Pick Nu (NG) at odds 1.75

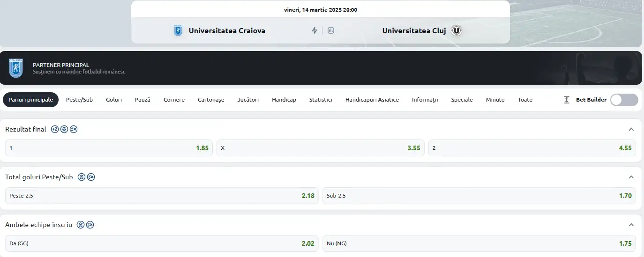[x=479, y=243]
